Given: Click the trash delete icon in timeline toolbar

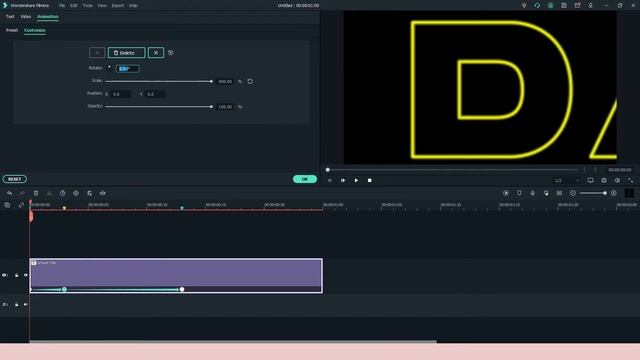Looking at the screenshot, I should 36,193.
